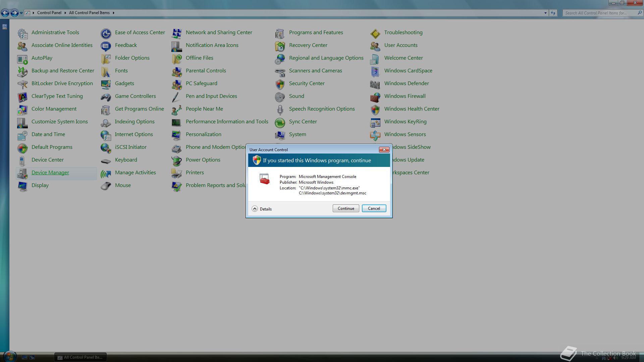Open the Windows KeyRing link

point(405,121)
